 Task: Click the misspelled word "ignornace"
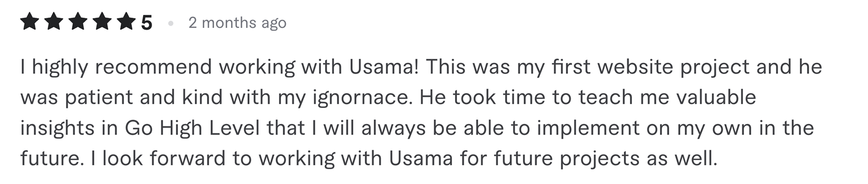coord(357,98)
